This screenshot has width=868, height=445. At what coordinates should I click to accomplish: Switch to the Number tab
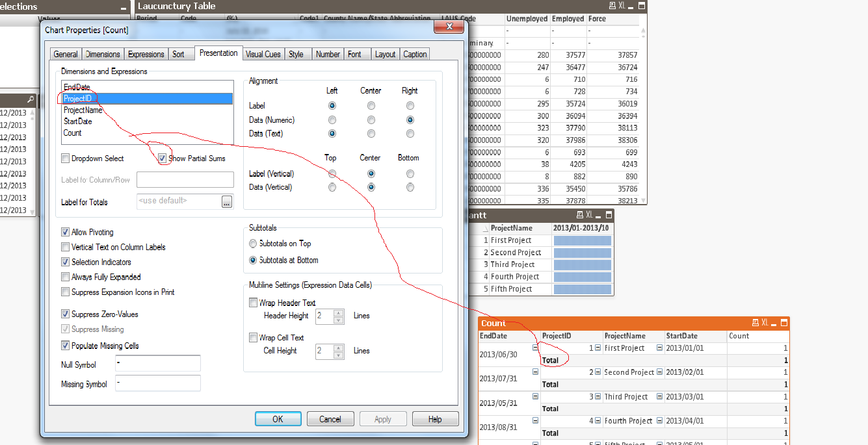pyautogui.click(x=328, y=55)
